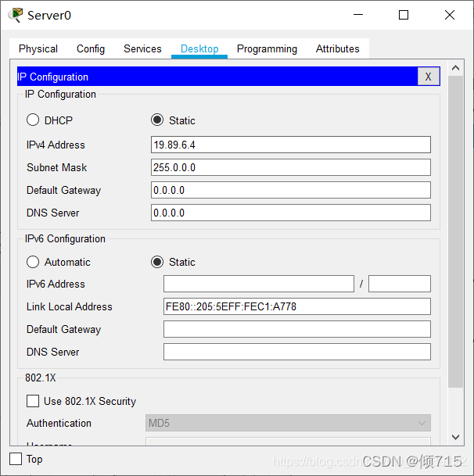Image resolution: width=474 pixels, height=476 pixels.
Task: Focus the IPv4 Default Gateway field
Action: 291,190
